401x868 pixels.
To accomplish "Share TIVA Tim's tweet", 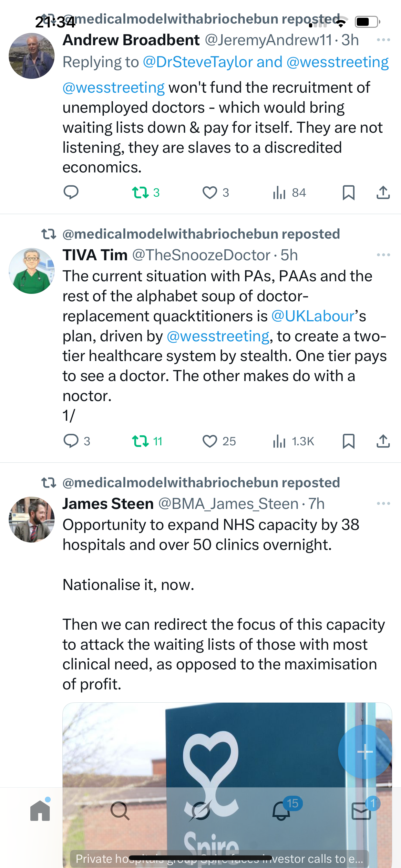I will (383, 441).
